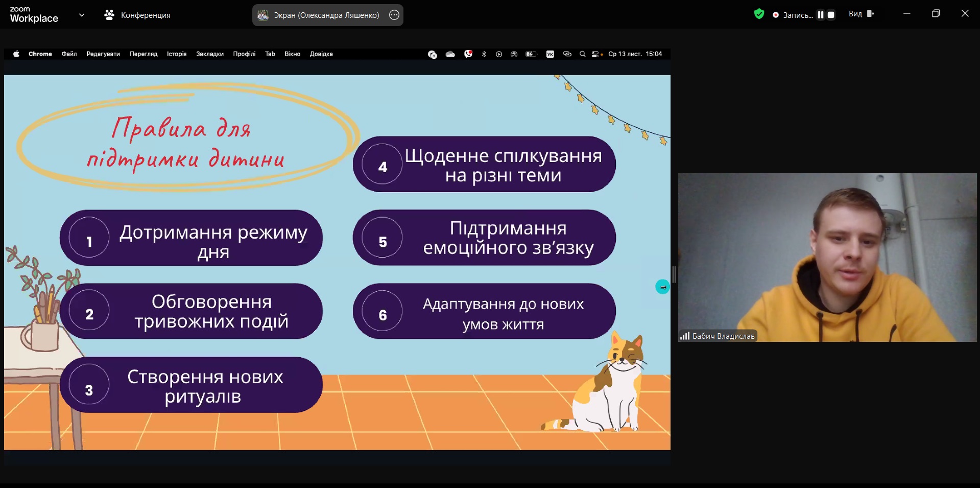Click the УК keyboard language icon
This screenshot has width=980, height=488.
click(x=550, y=54)
